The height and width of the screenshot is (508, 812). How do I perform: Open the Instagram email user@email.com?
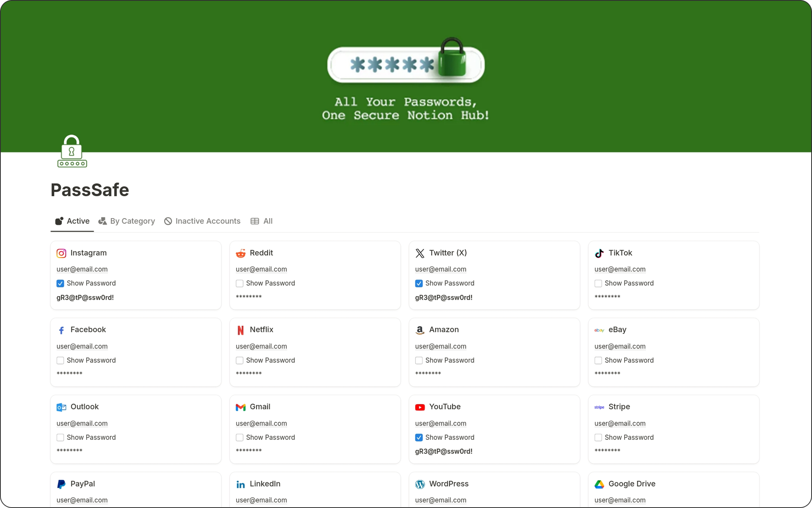point(82,269)
